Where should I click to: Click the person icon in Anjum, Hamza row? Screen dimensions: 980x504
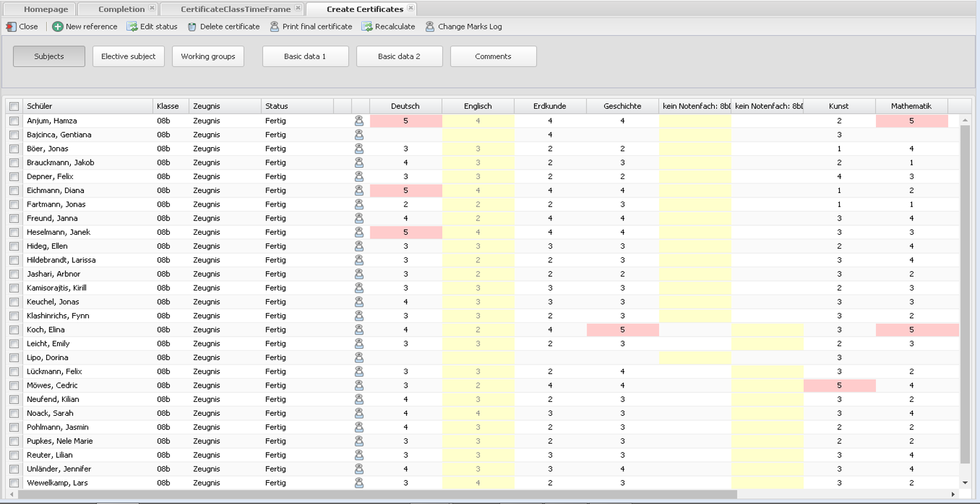pos(359,121)
